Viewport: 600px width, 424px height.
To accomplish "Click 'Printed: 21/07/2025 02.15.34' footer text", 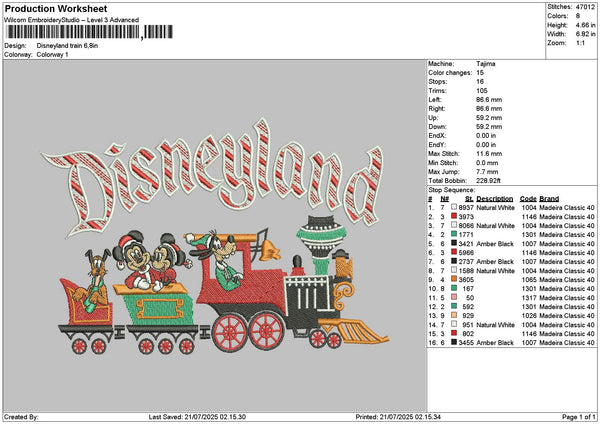I will [x=398, y=417].
